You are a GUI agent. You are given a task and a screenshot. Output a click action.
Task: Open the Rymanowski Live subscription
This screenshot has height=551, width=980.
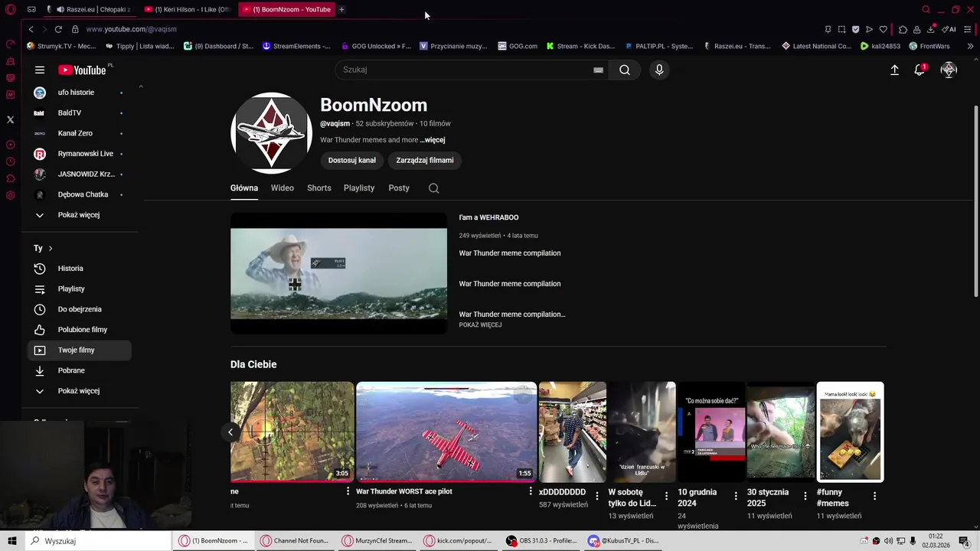[x=80, y=154]
